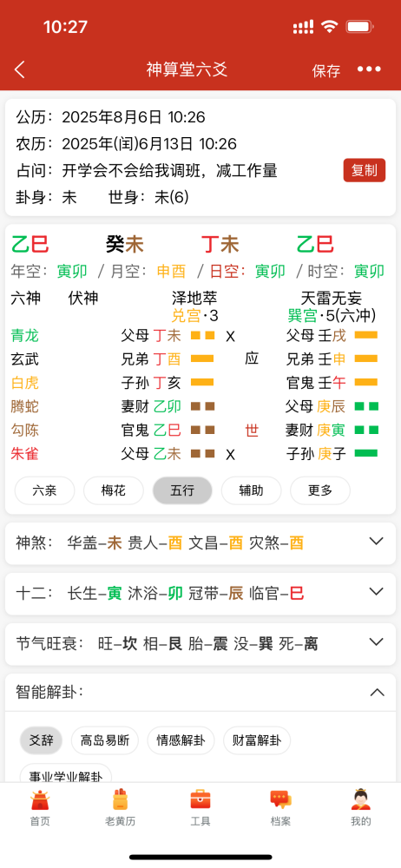
Task: Collapse the 智能解卦 section
Action: [x=377, y=692]
